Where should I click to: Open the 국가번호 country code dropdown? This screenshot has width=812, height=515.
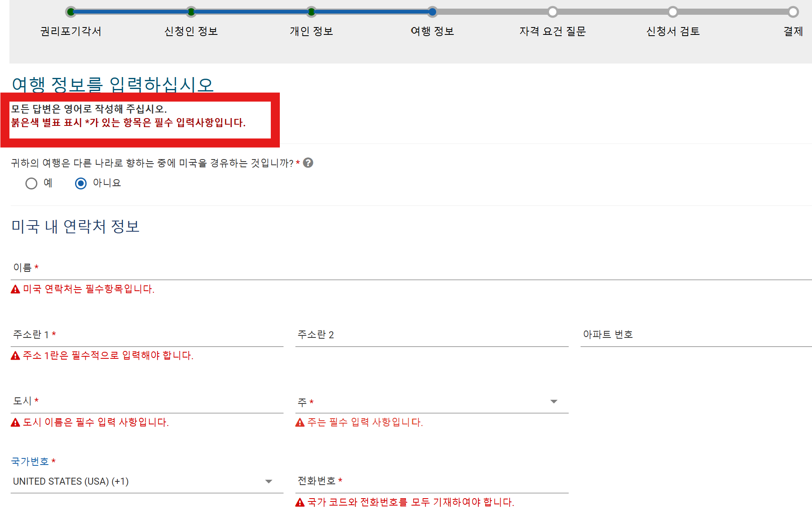(270, 481)
